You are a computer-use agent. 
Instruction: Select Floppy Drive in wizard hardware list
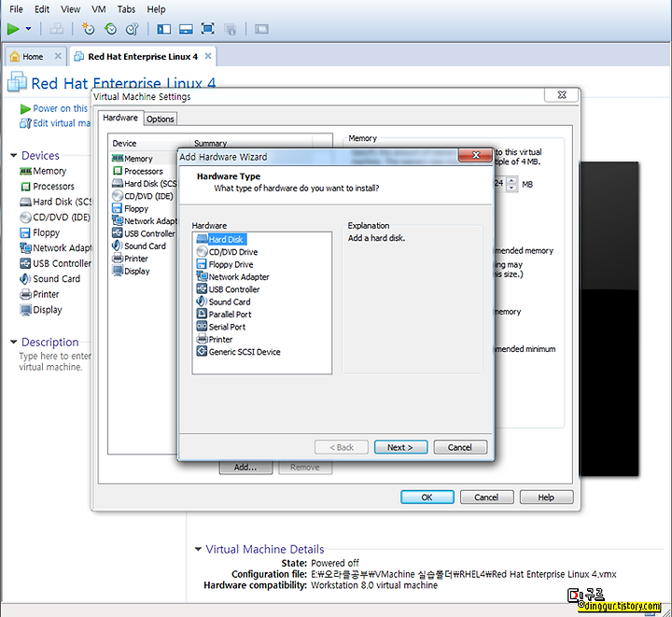click(225, 264)
